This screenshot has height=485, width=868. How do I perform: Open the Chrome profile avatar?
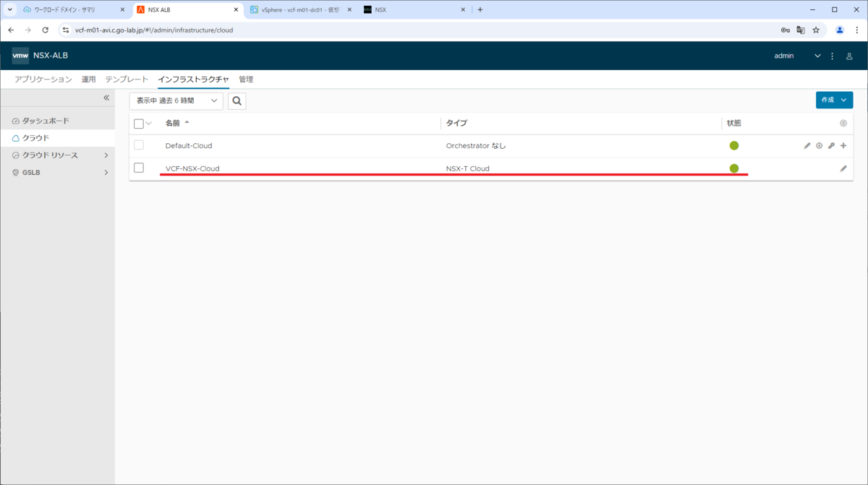pyautogui.click(x=840, y=30)
